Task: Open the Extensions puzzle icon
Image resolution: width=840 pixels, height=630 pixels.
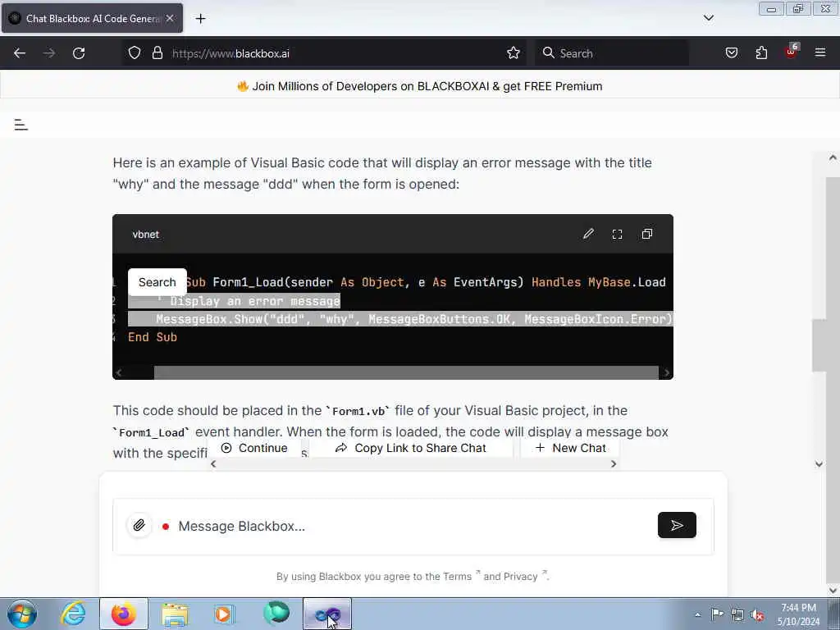Action: click(x=761, y=53)
